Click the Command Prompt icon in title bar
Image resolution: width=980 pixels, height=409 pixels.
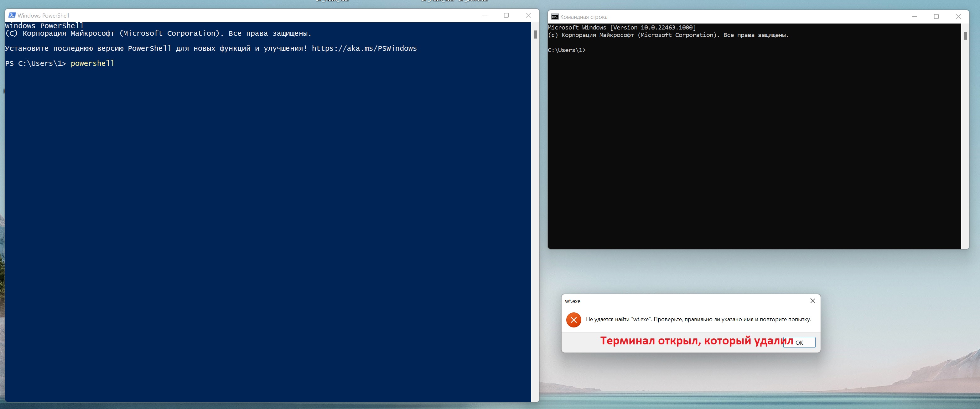(555, 17)
